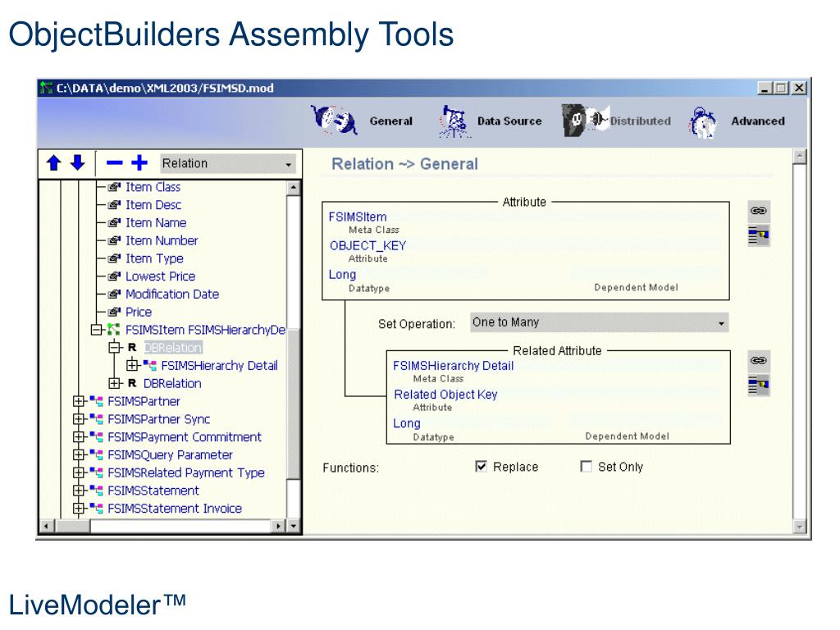Click the FSIMSStatement class icon
Viewport: 840px width, 630px height.
click(x=97, y=491)
